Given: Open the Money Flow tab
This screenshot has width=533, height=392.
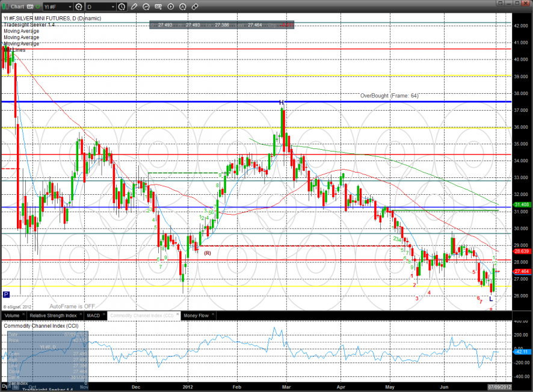Looking at the screenshot, I should pyautogui.click(x=196, y=315).
